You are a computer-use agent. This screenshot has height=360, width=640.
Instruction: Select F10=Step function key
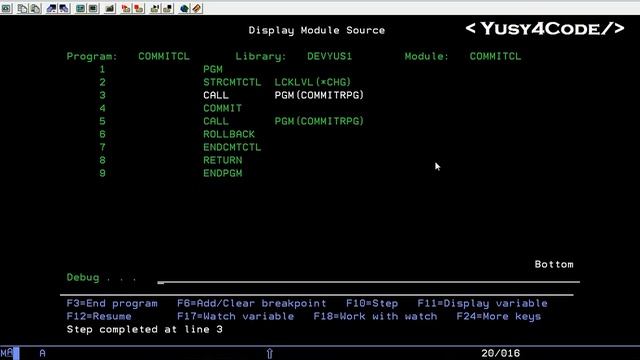click(372, 303)
